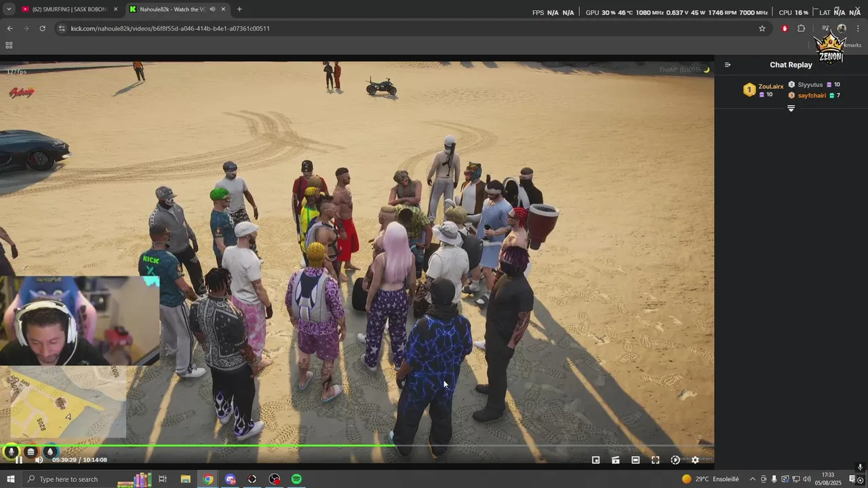
Task: Open File Explorer from taskbar
Action: (185, 479)
